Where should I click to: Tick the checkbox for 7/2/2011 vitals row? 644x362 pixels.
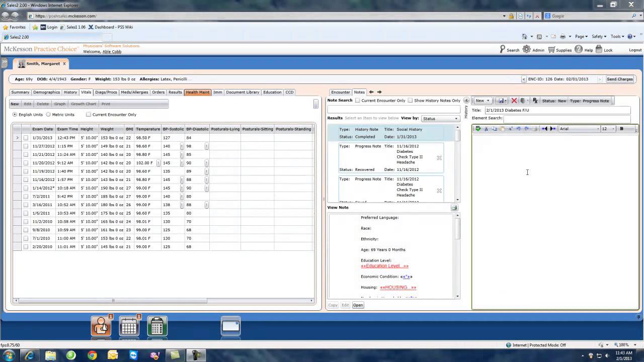pyautogui.click(x=26, y=197)
